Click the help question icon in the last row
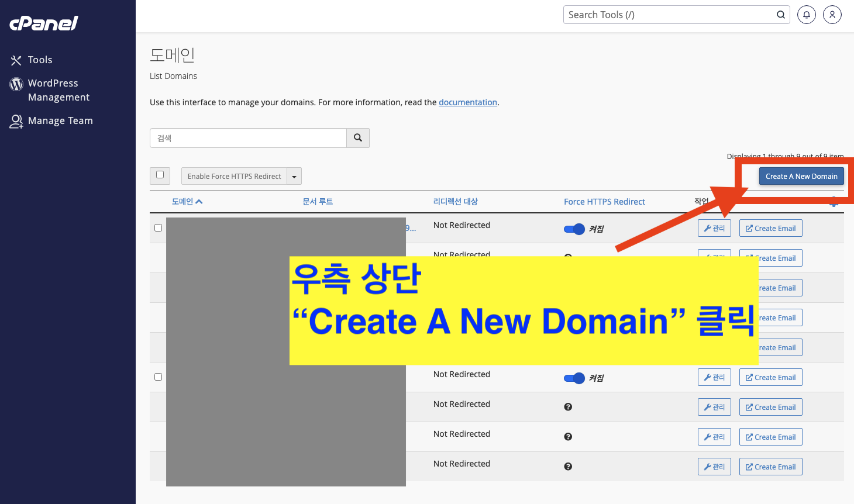Image resolution: width=854 pixels, height=504 pixels. point(568,467)
